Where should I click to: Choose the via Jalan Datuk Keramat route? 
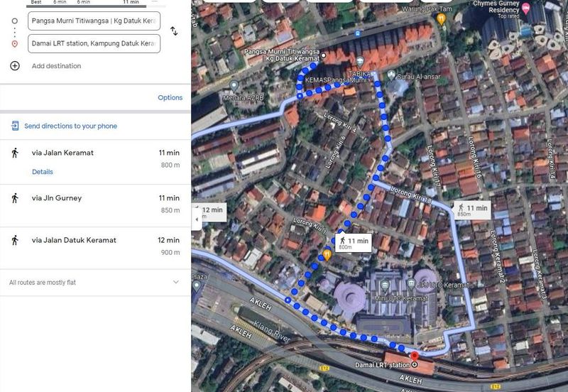(95, 248)
